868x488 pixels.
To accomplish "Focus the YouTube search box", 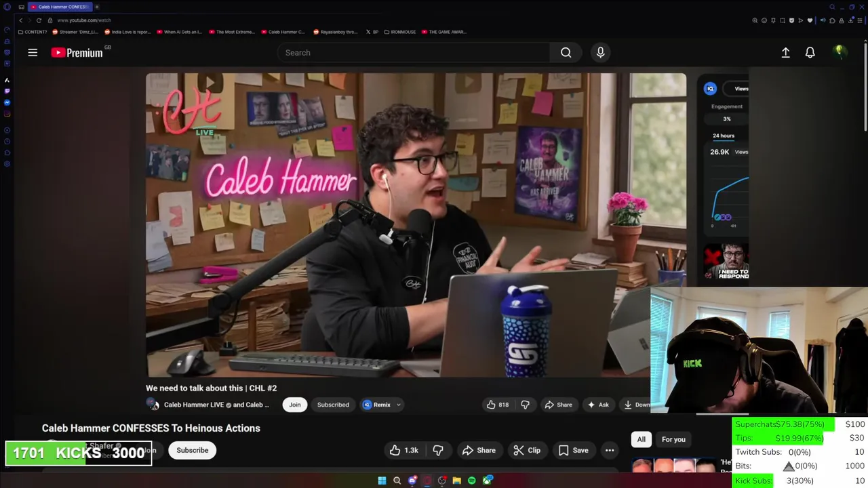I will [414, 52].
